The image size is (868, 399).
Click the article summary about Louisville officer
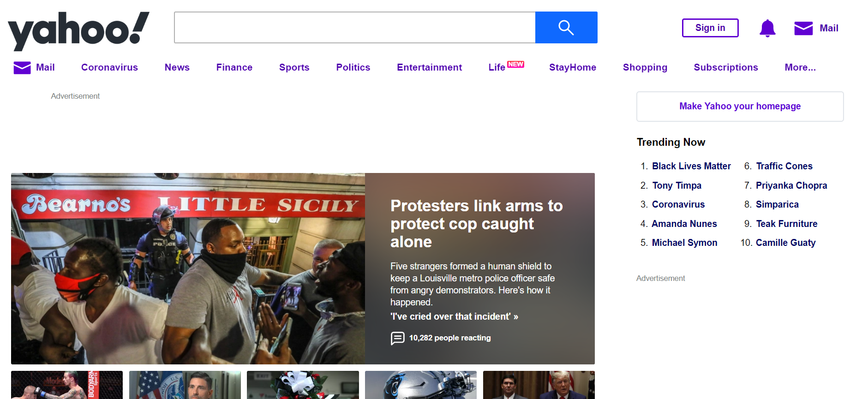point(473,284)
